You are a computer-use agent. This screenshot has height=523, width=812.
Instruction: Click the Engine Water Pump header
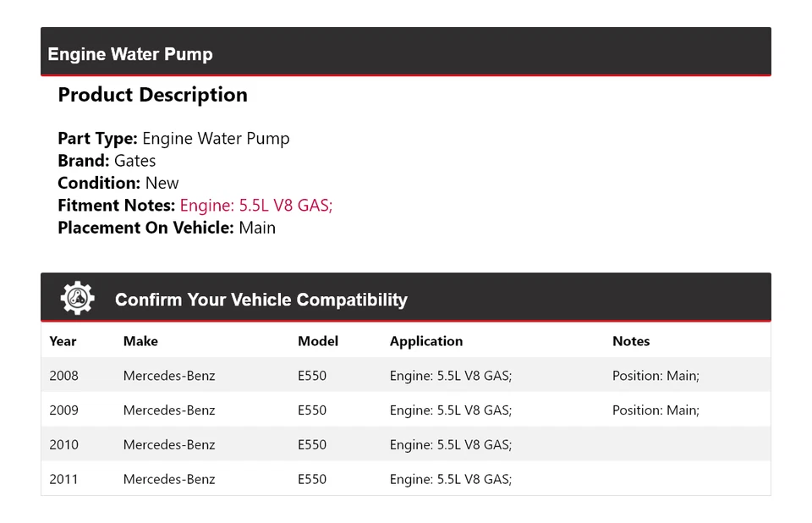pos(130,54)
